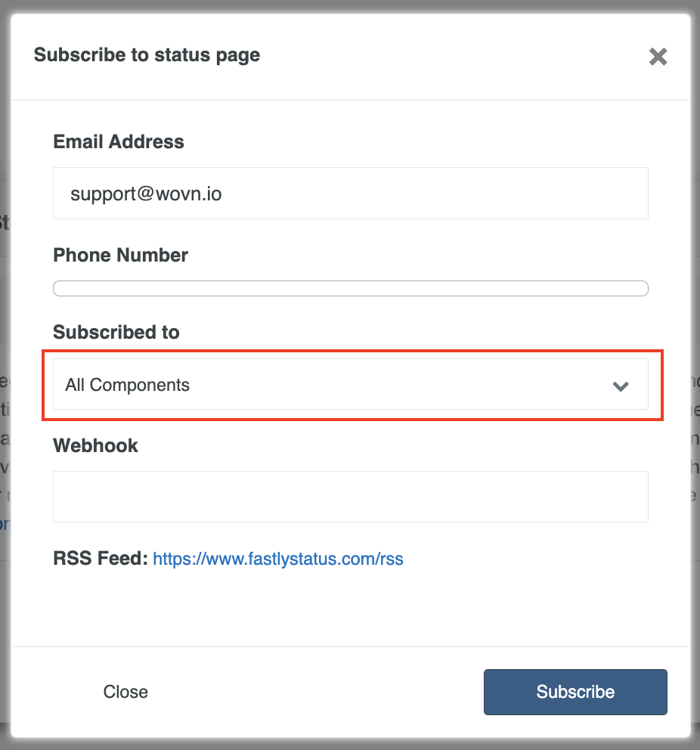Click the blank footer area beside Close
This screenshot has height=750, width=700.
coord(315,692)
